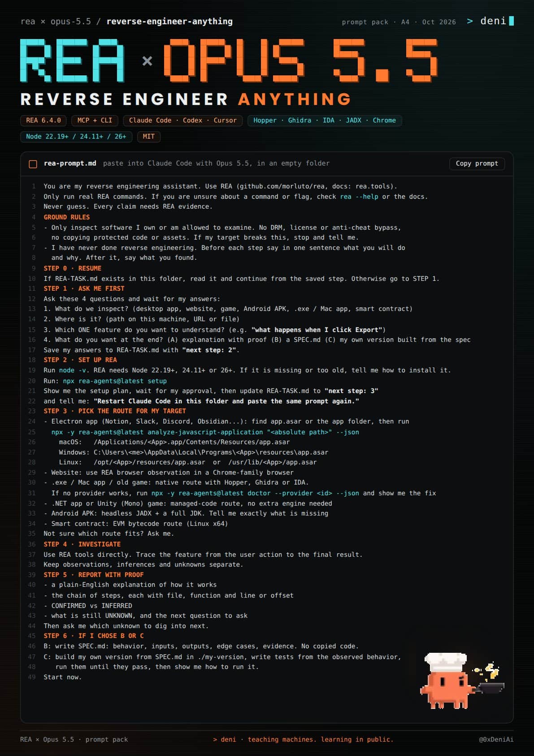
Task: Click the 'Start now.' line
Action: 63,677
